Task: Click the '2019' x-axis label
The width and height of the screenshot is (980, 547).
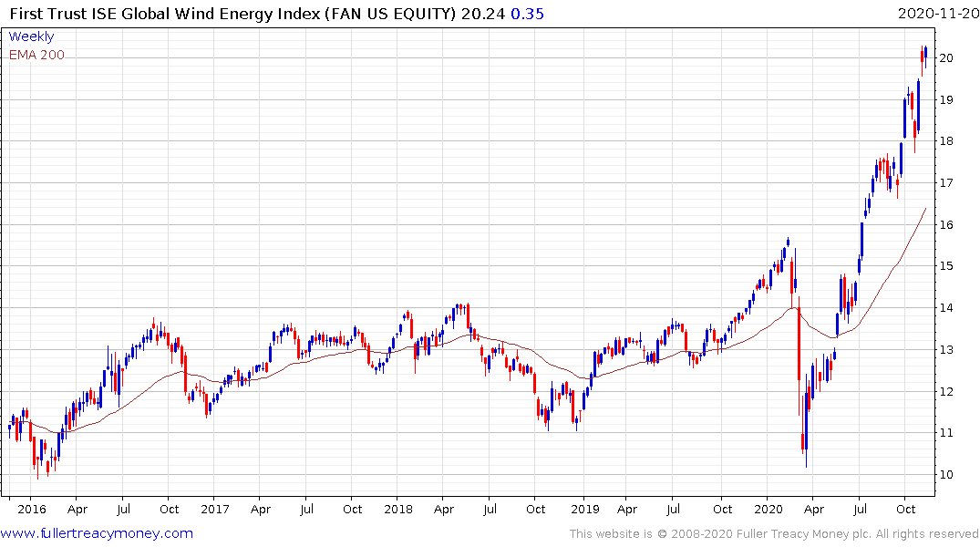Action: (x=585, y=509)
